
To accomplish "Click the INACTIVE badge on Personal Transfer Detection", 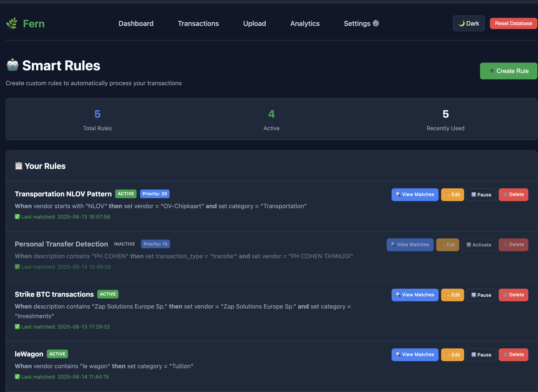I will (x=124, y=244).
